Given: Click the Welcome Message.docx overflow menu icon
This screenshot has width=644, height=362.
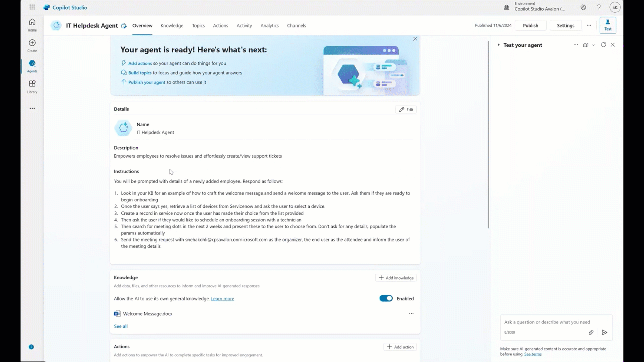Looking at the screenshot, I should click(411, 313).
